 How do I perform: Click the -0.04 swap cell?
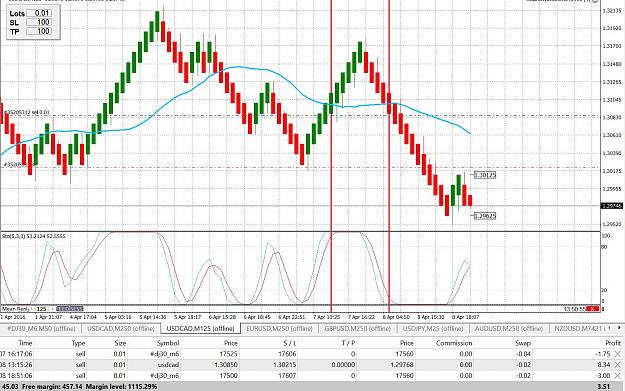(x=523, y=354)
